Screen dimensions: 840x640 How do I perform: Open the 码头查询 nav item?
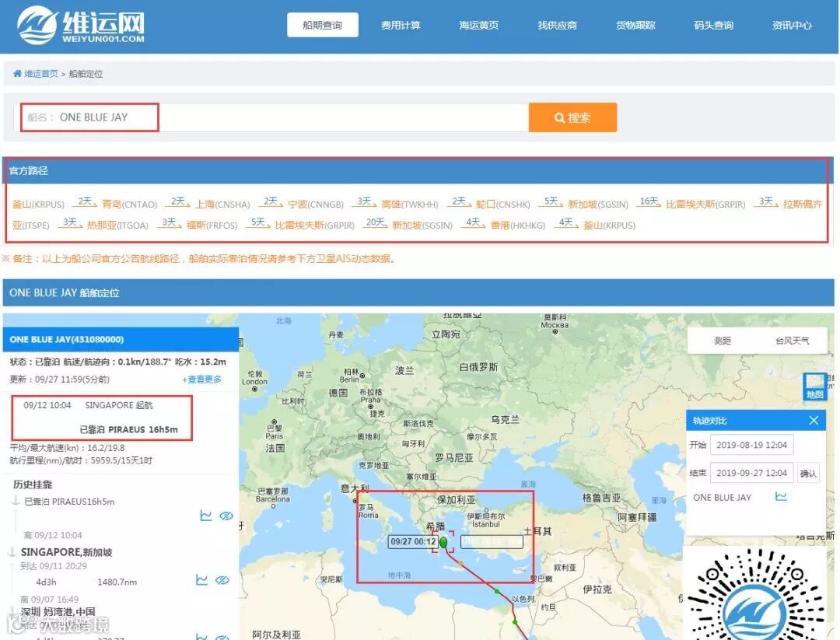(x=713, y=25)
